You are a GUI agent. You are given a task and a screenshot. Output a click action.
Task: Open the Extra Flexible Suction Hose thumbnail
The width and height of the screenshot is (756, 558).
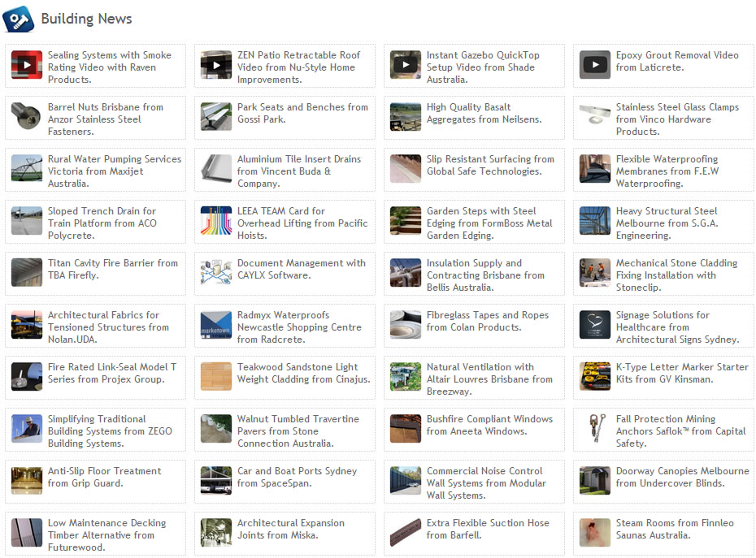406,533
